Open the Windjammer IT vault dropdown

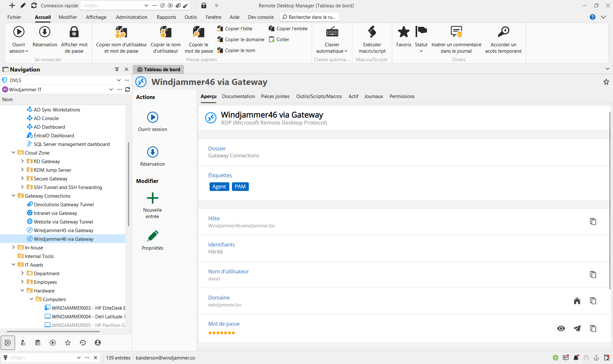click(x=111, y=89)
